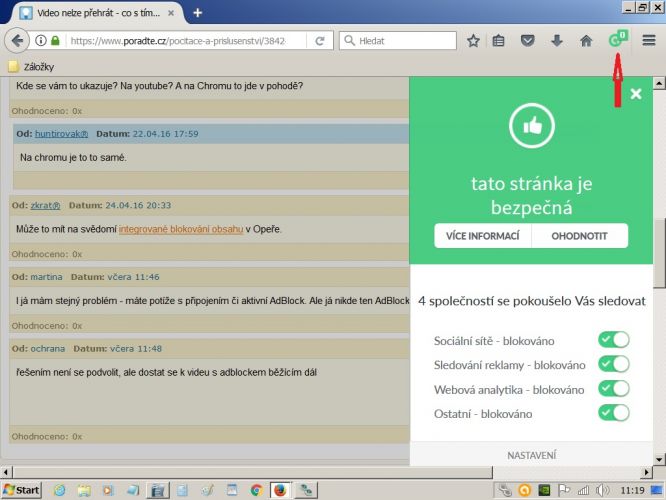Open site information circle icon
The image size is (666, 500).
point(41,41)
